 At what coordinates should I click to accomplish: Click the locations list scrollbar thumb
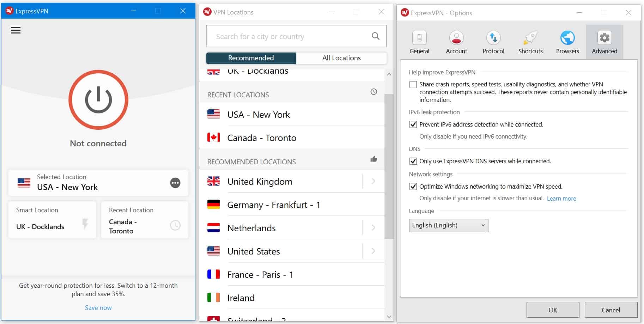[x=389, y=166]
